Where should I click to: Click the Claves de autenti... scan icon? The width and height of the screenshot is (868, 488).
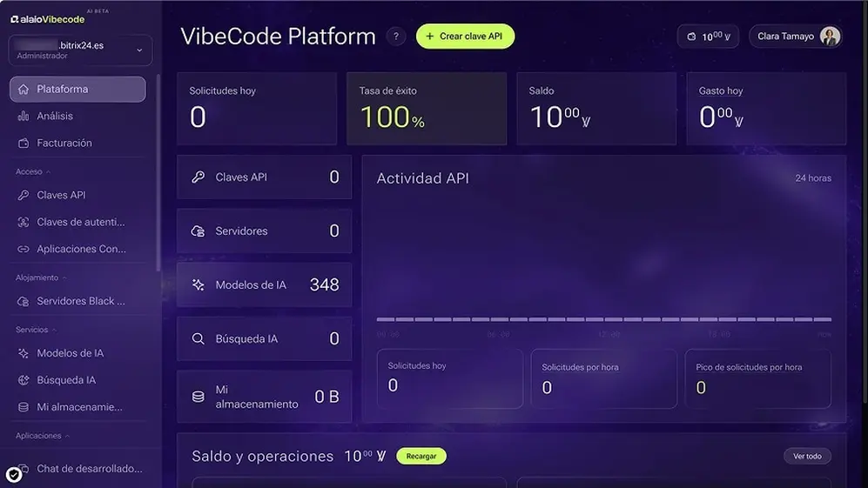pos(24,222)
